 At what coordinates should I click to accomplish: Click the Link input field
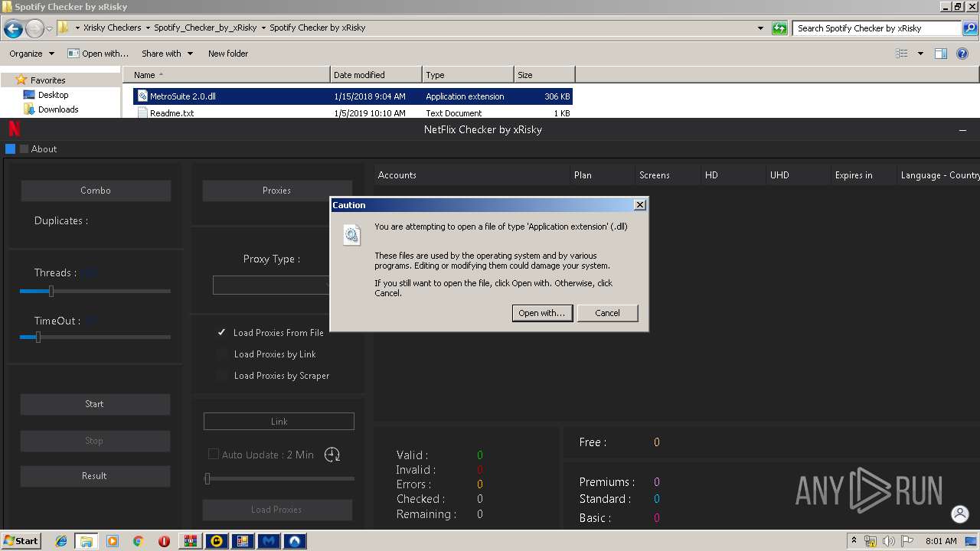279,422
